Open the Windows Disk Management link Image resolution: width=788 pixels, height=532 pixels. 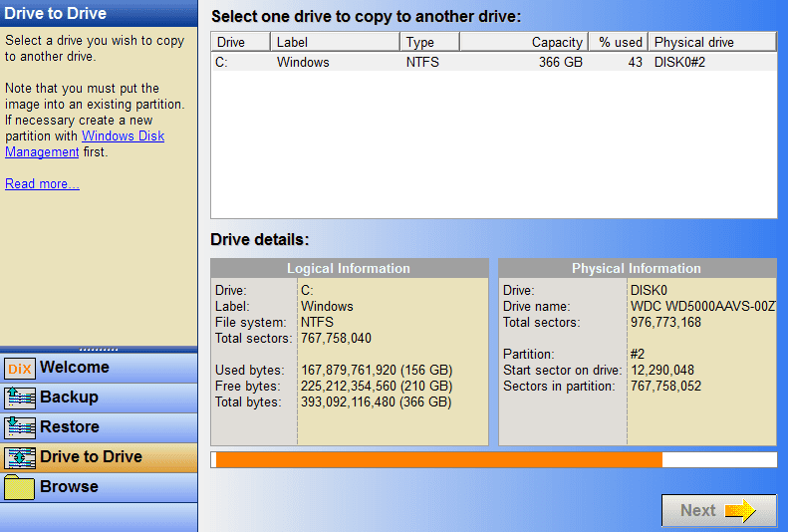tap(85, 144)
